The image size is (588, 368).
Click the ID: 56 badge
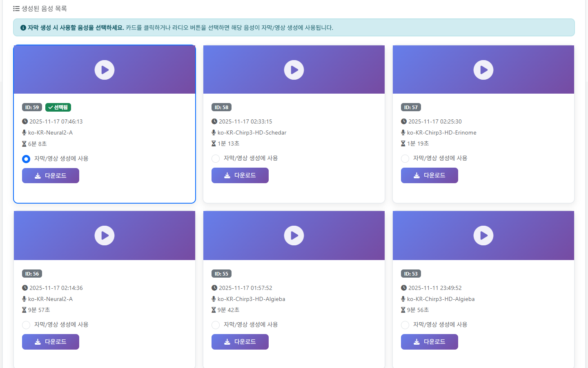pyautogui.click(x=32, y=274)
